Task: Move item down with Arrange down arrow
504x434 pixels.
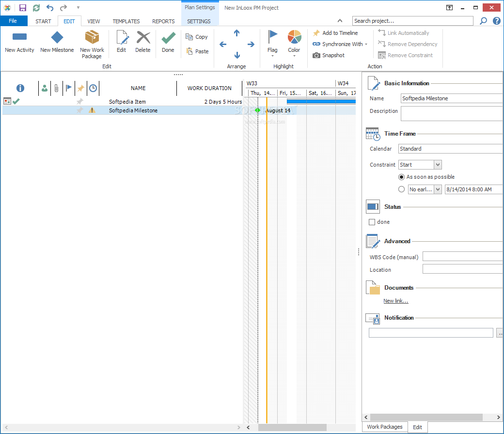Action: (x=237, y=55)
